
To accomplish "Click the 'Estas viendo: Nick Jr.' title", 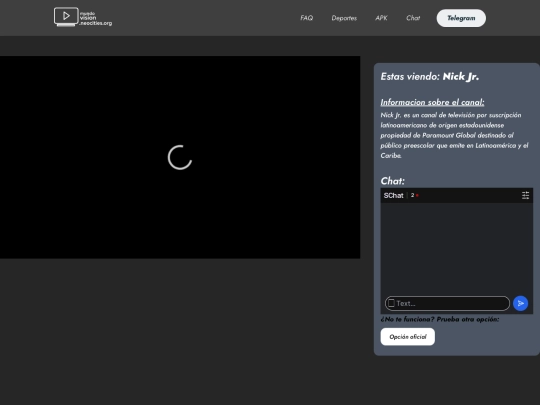I will [429, 76].
